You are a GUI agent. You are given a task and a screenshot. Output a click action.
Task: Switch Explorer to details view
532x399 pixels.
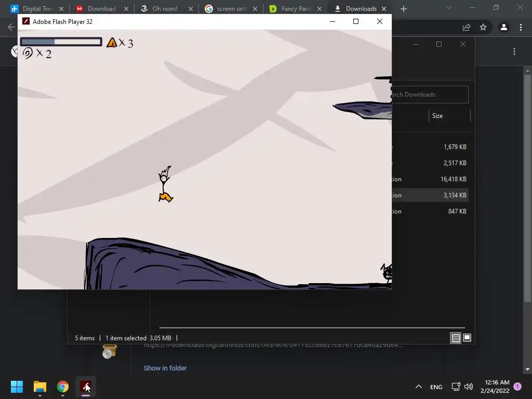pos(456,338)
